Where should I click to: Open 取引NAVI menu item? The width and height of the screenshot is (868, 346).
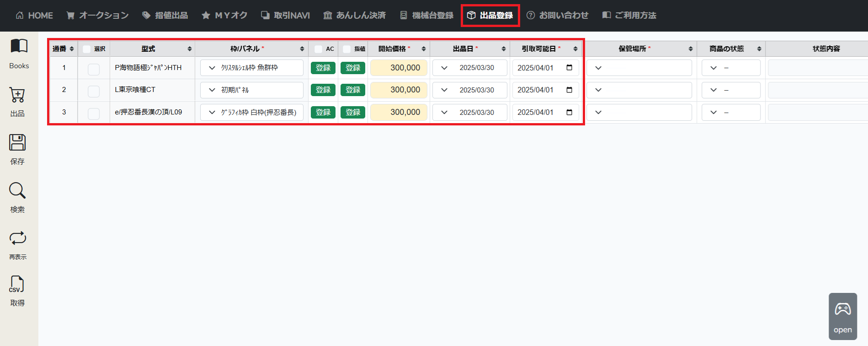coord(286,16)
